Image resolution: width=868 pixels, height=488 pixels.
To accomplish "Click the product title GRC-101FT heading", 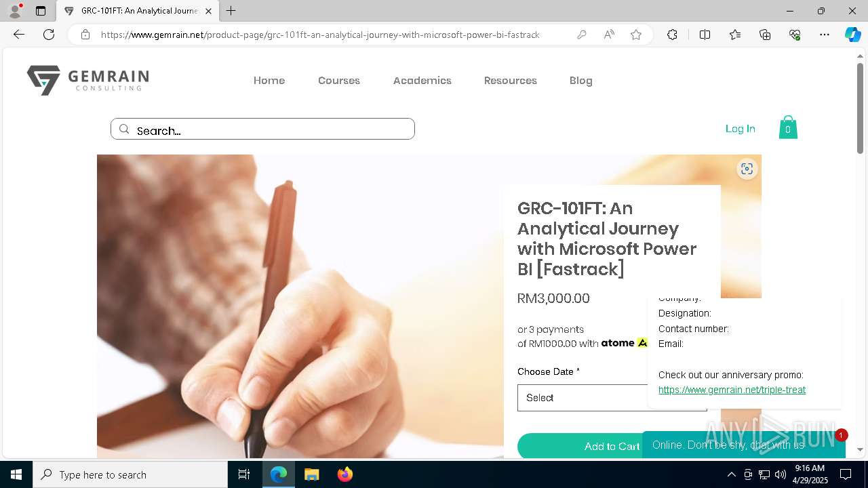I will [607, 239].
